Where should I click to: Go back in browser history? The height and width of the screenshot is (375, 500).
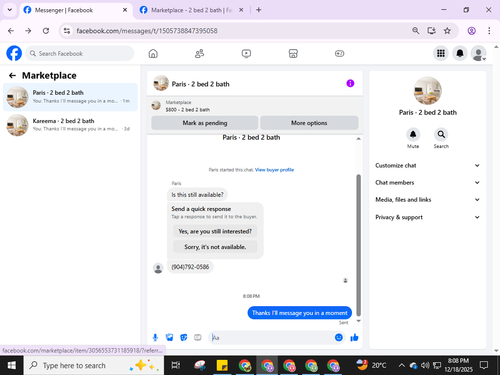click(x=11, y=31)
